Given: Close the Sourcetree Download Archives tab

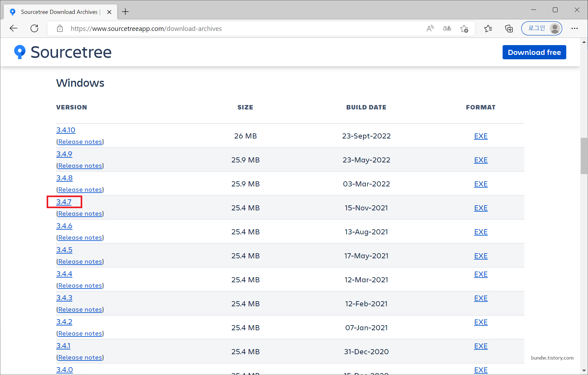Looking at the screenshot, I should click(109, 12).
